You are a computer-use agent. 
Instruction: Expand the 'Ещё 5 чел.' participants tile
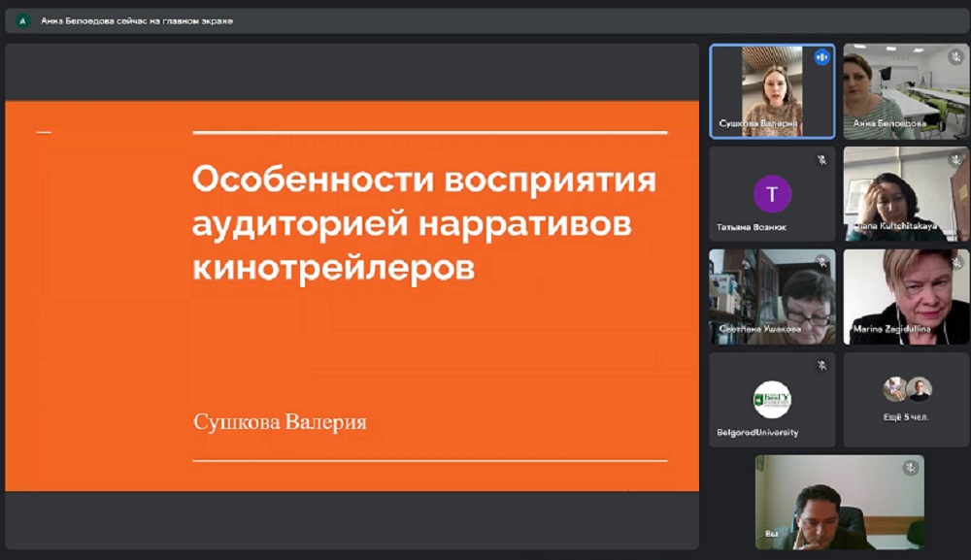906,398
